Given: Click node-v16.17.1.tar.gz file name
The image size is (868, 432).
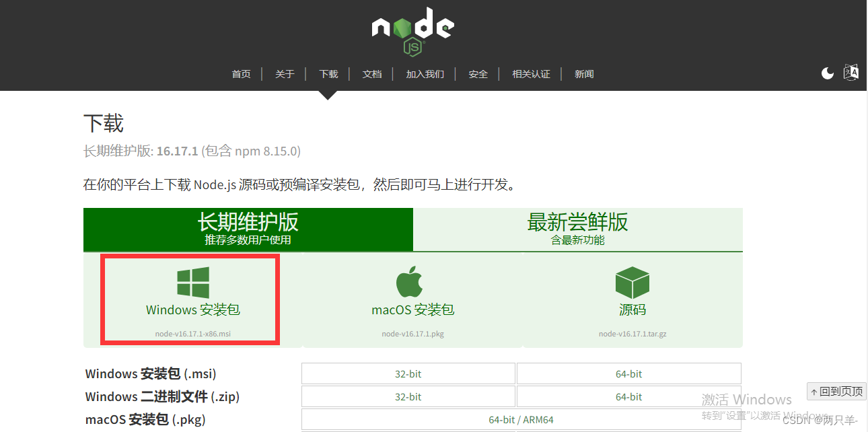Looking at the screenshot, I should tap(632, 334).
